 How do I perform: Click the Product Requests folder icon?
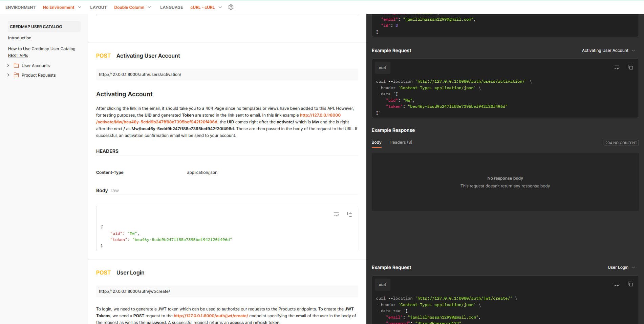[16, 75]
